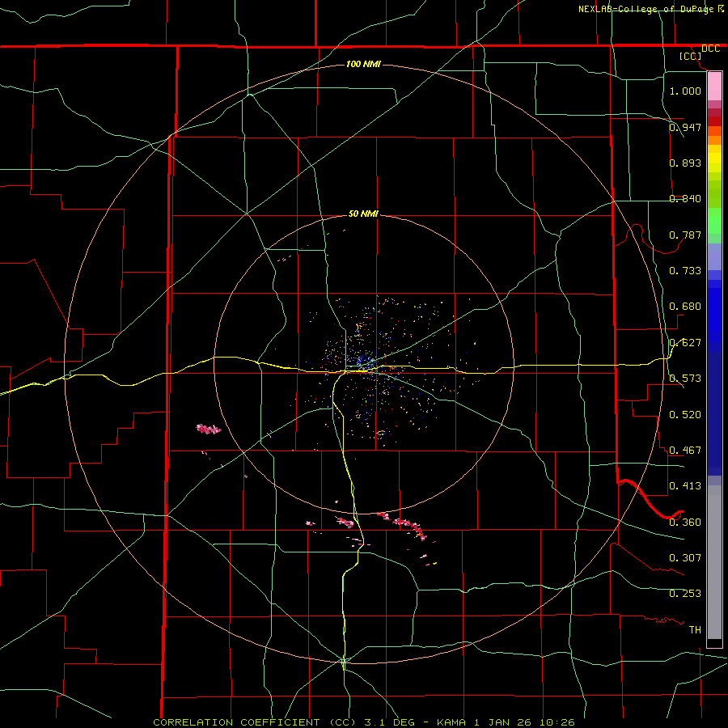This screenshot has height=728, width=728.
Task: Select the 0.573 legend value
Action: point(685,379)
